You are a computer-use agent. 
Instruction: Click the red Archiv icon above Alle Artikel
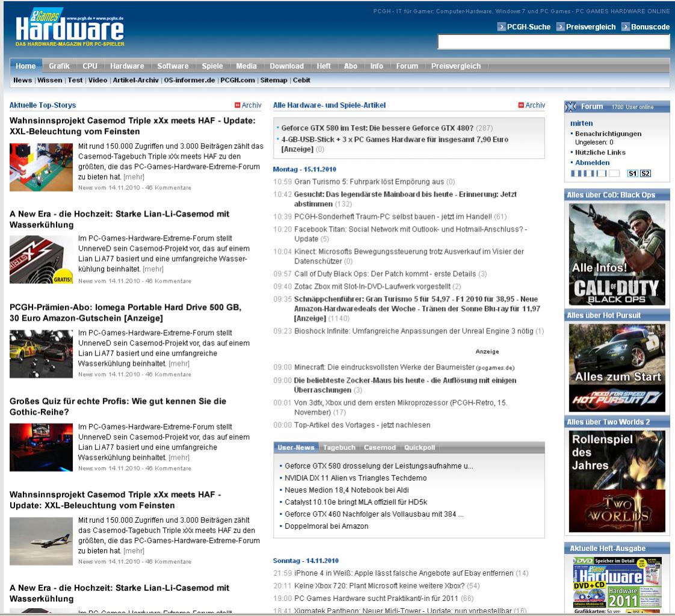tap(521, 105)
